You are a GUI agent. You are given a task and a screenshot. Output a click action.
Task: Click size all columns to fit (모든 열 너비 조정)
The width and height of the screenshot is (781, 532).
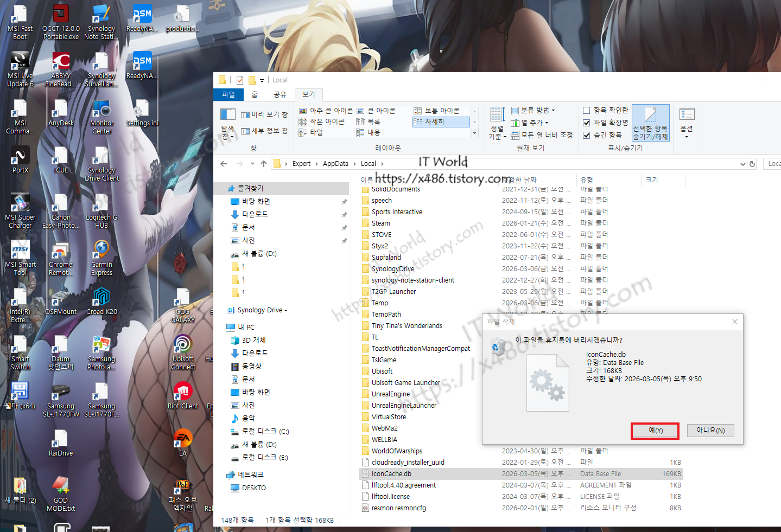(x=542, y=135)
